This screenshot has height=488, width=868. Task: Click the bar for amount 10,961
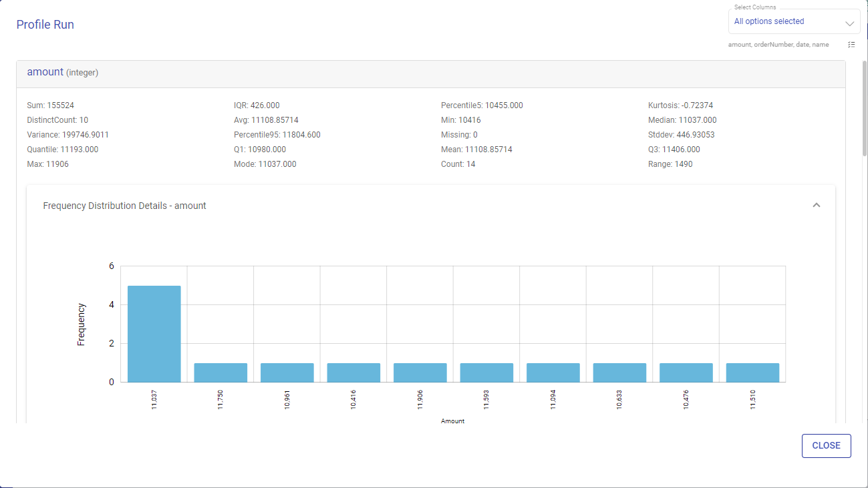coord(287,373)
